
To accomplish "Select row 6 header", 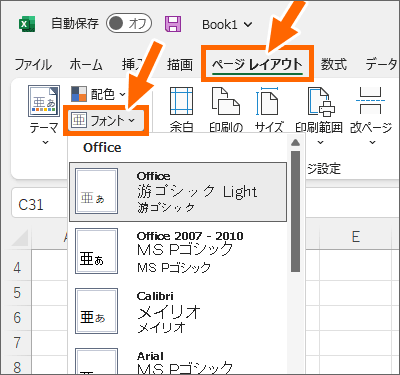I will click(17, 318).
